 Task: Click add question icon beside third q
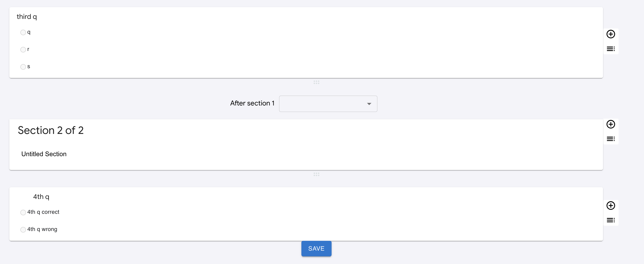[610, 34]
